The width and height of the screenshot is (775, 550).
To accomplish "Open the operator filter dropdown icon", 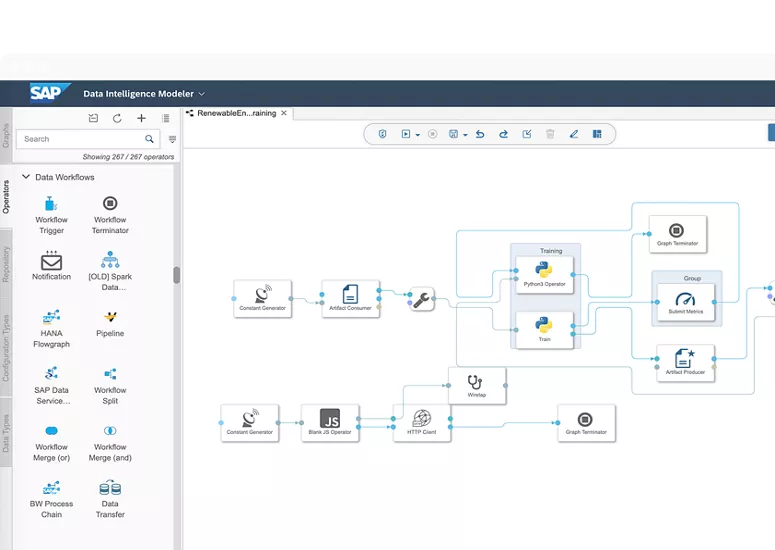I will [x=172, y=139].
